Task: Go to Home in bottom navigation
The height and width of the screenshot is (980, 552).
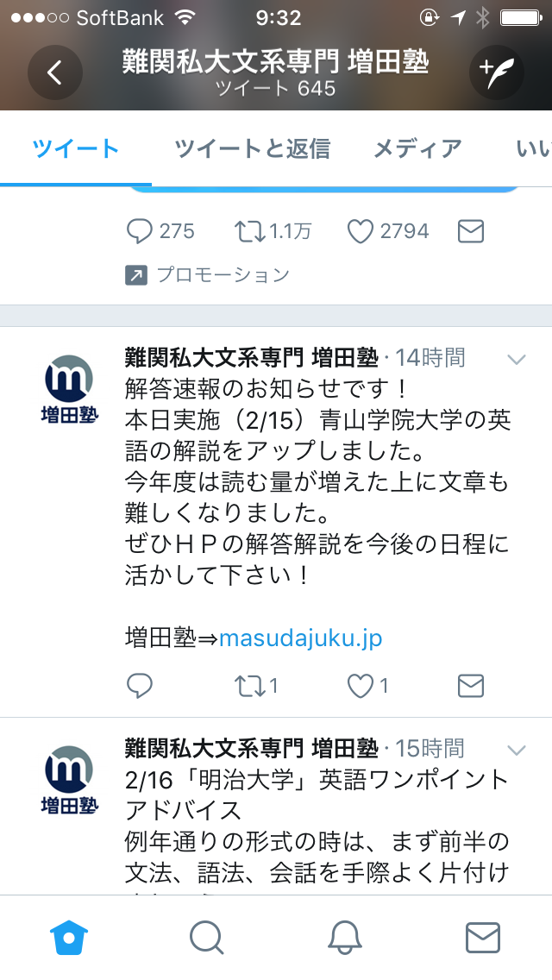Action: 69,938
